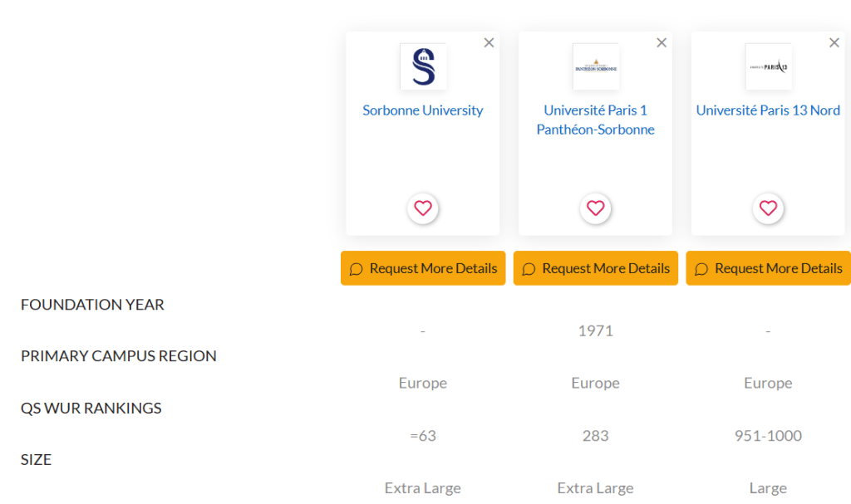Viewport: 851px width, 504px height.
Task: Request more details for Sorbonne University
Action: click(x=423, y=268)
